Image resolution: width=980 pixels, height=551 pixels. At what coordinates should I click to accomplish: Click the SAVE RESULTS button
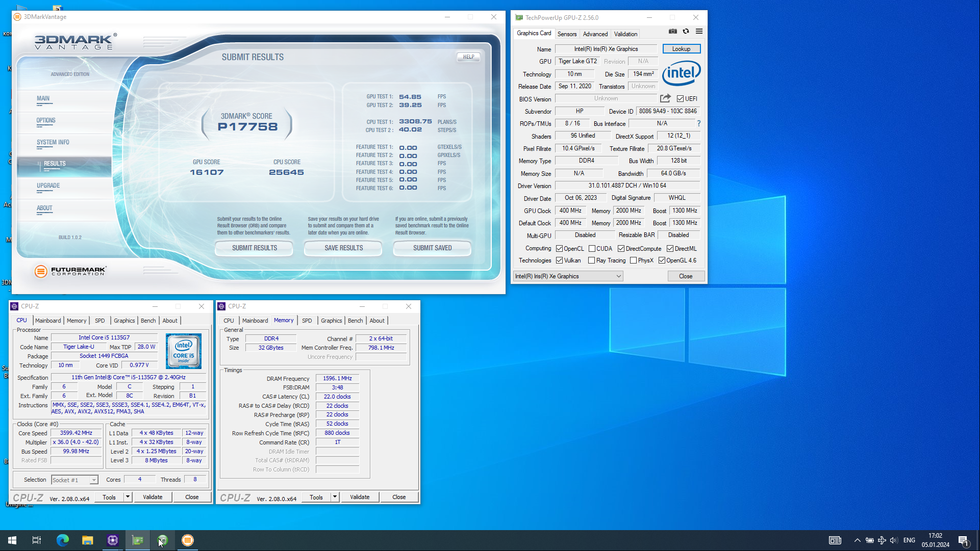pos(343,248)
